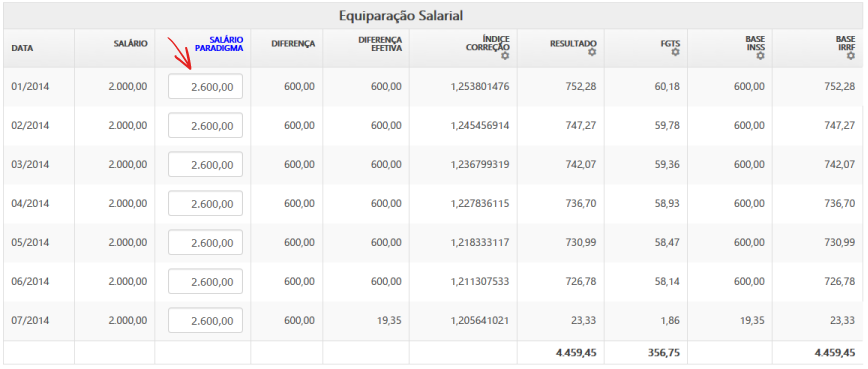Edit the 01/2014 Salário Paradigma field
The image size is (868, 369).
205,86
